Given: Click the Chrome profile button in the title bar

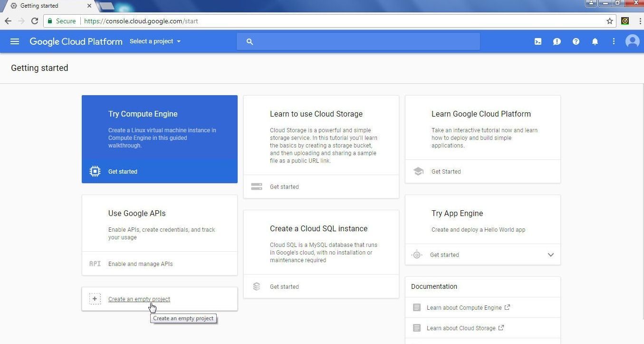Looking at the screenshot, I should click(x=591, y=3).
